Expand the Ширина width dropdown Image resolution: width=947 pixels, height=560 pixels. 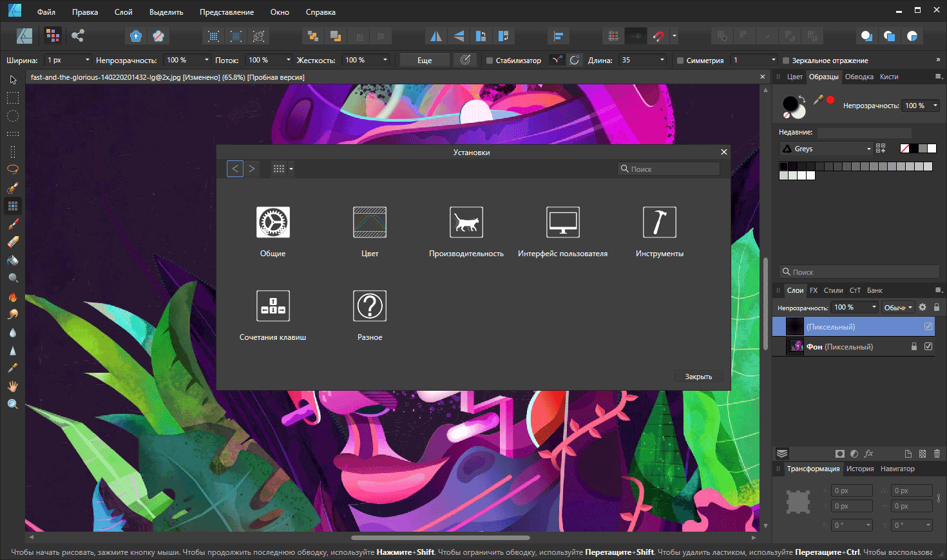click(87, 60)
